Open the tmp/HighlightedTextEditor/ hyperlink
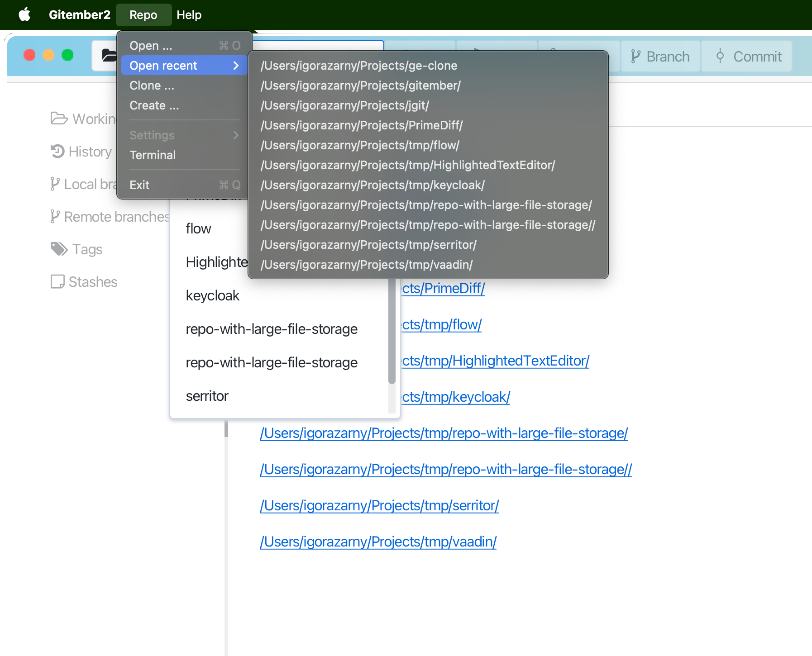The height and width of the screenshot is (656, 812). (x=495, y=361)
